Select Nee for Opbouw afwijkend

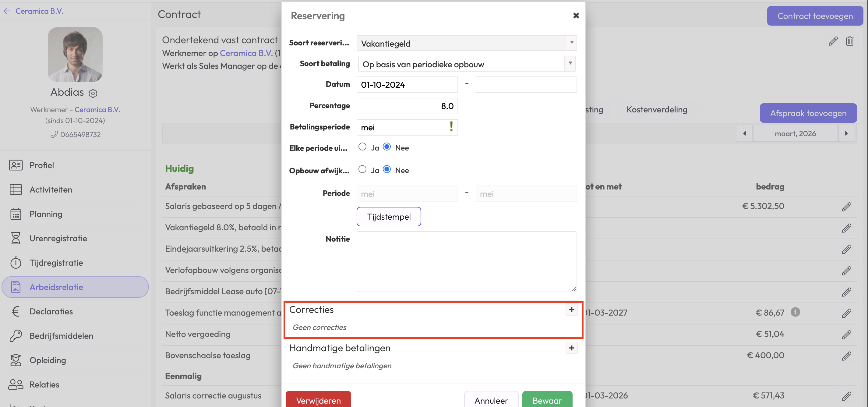coord(387,169)
